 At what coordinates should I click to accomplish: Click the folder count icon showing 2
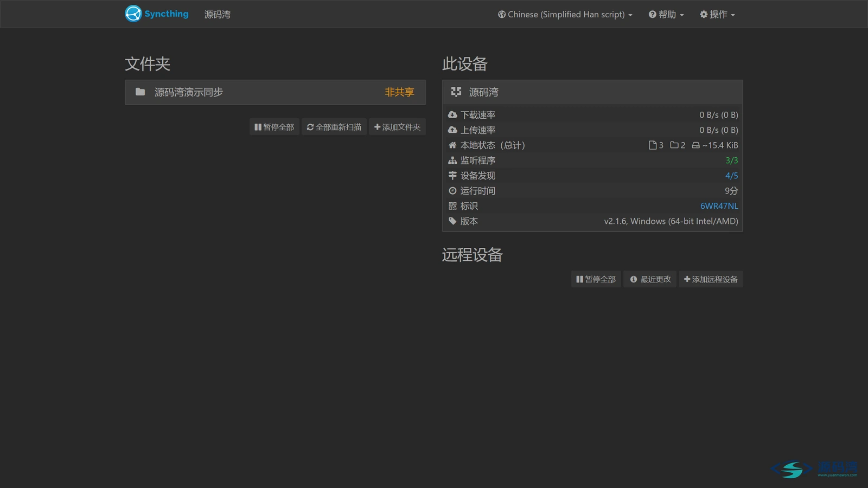point(674,145)
